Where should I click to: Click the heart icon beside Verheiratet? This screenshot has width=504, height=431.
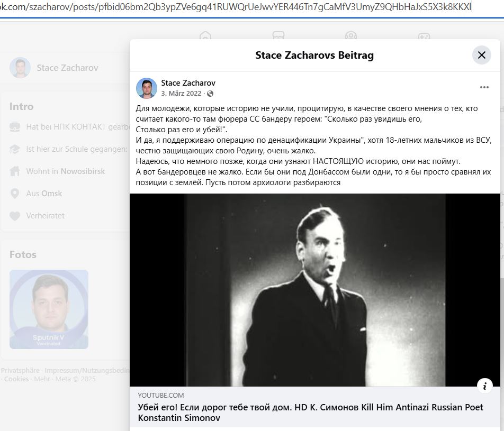[x=15, y=216]
